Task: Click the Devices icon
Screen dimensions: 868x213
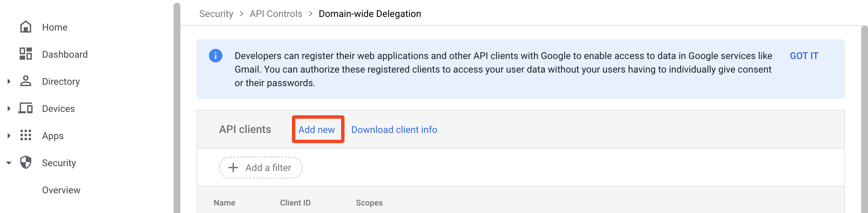Action: [x=25, y=108]
